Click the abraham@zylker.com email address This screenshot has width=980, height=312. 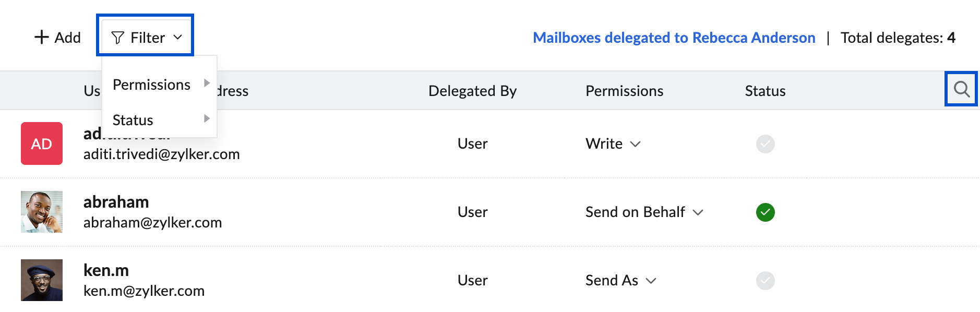tap(153, 223)
